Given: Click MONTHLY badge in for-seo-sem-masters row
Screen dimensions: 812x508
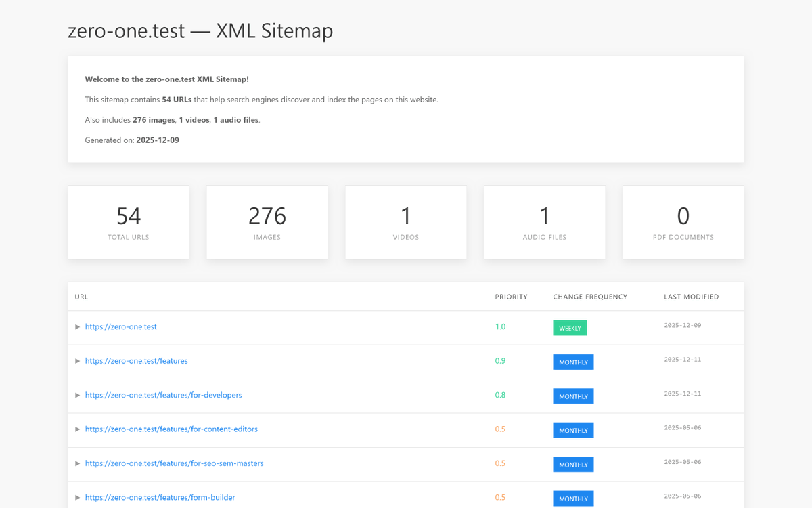Looking at the screenshot, I should pos(573,465).
